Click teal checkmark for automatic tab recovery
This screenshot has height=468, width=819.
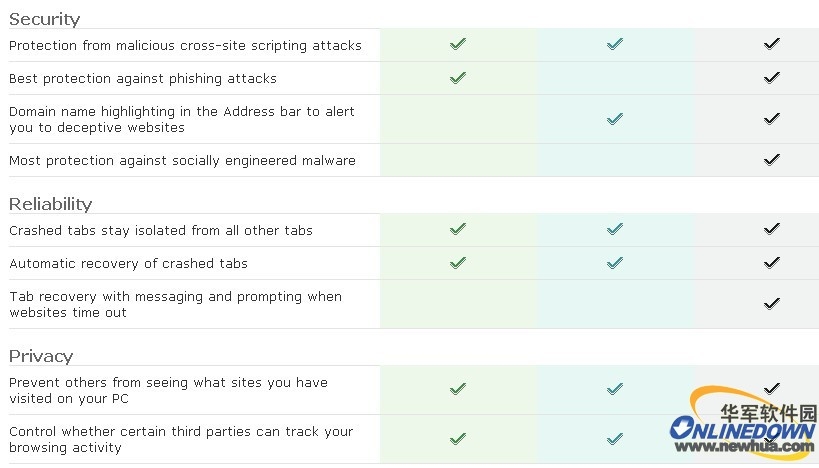tap(615, 263)
